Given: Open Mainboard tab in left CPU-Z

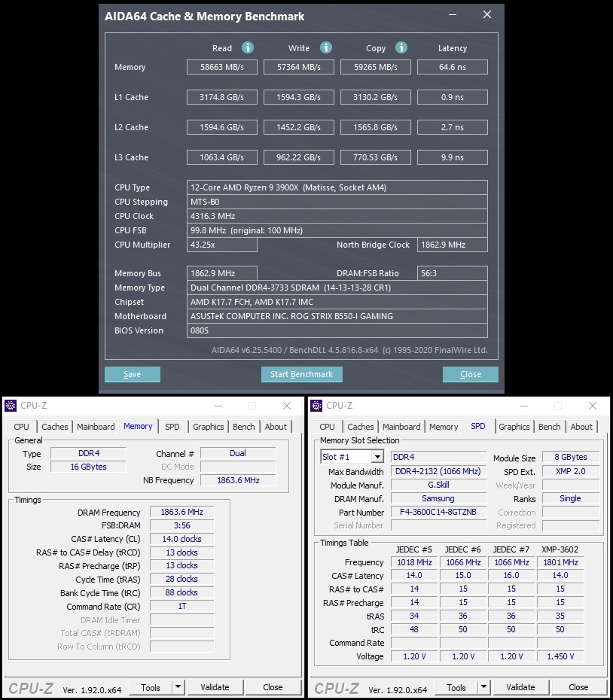Looking at the screenshot, I should [96, 427].
